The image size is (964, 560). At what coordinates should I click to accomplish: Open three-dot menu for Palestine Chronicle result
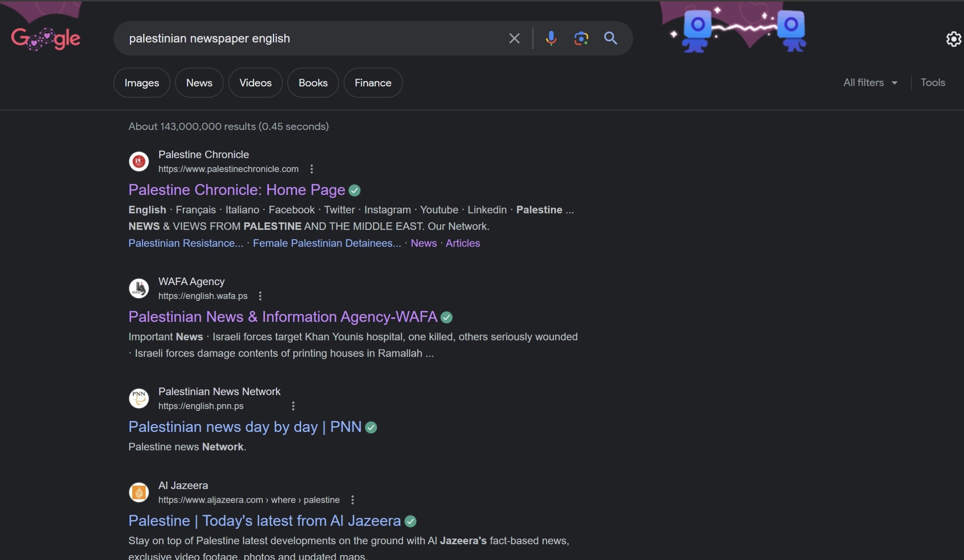(311, 169)
